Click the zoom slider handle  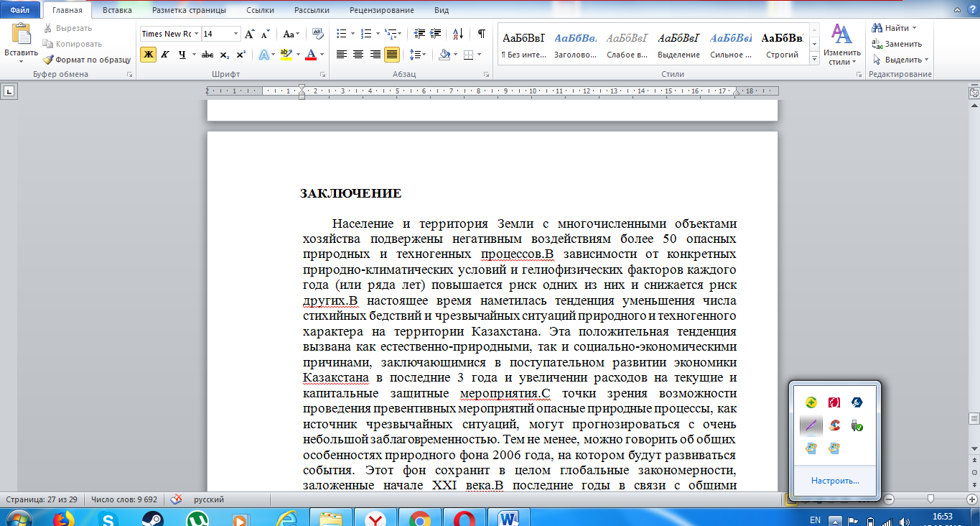point(931,499)
